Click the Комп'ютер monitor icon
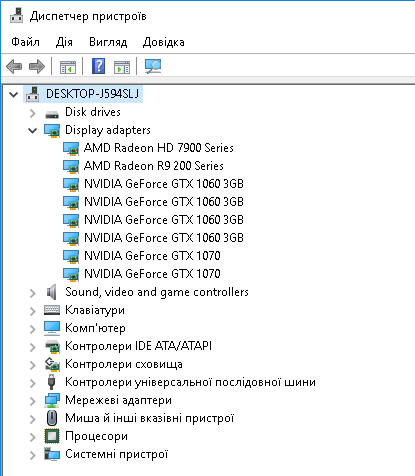 pyautogui.click(x=52, y=328)
